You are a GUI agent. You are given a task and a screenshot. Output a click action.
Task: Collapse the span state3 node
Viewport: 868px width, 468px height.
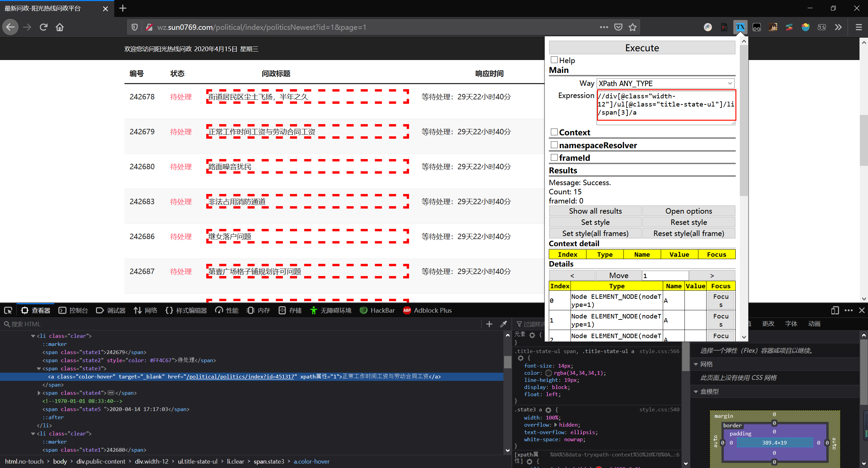coord(39,368)
